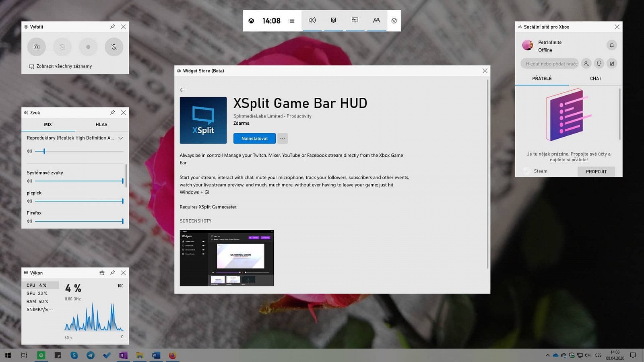Switch to CHAT tab
Screen dimensions: 644x362
tap(596, 78)
